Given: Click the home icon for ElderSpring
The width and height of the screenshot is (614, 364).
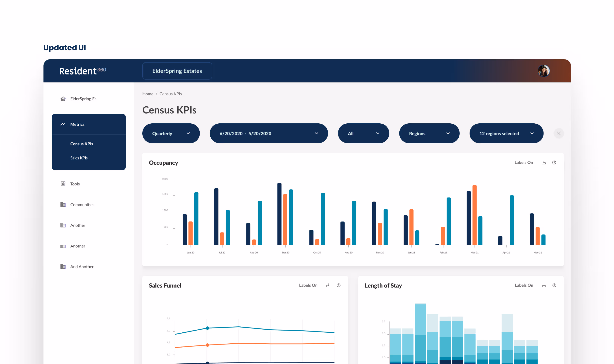Looking at the screenshot, I should coord(63,99).
